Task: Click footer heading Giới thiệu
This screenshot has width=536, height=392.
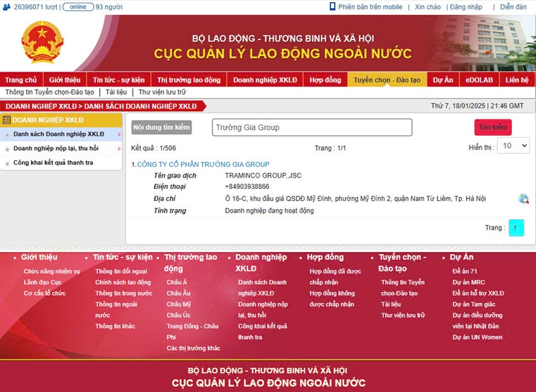Action: 40,257
